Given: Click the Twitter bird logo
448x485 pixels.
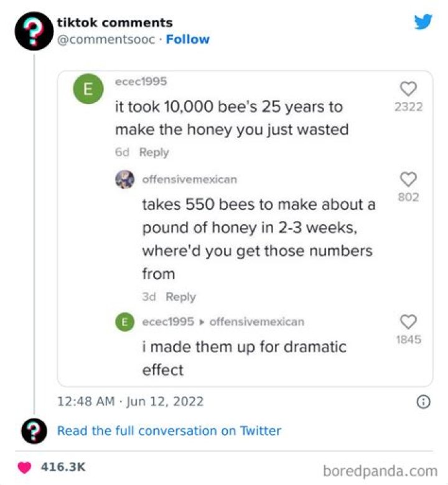Looking at the screenshot, I should pyautogui.click(x=423, y=21).
